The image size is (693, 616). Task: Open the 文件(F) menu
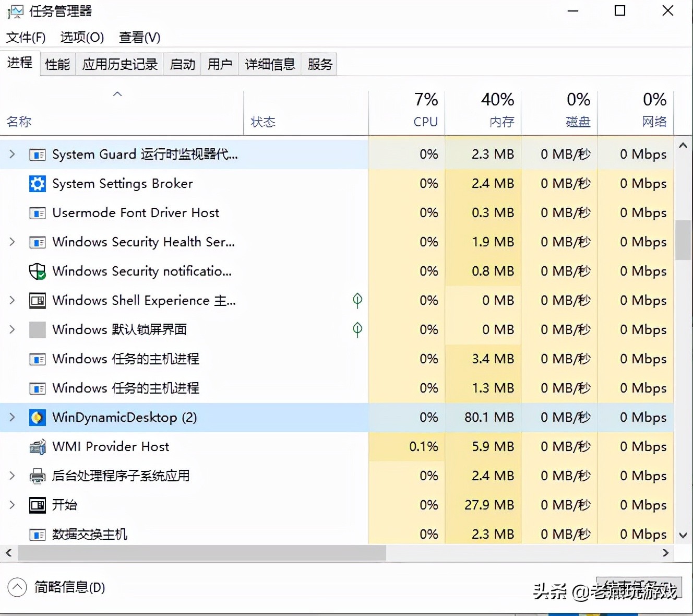pyautogui.click(x=26, y=38)
